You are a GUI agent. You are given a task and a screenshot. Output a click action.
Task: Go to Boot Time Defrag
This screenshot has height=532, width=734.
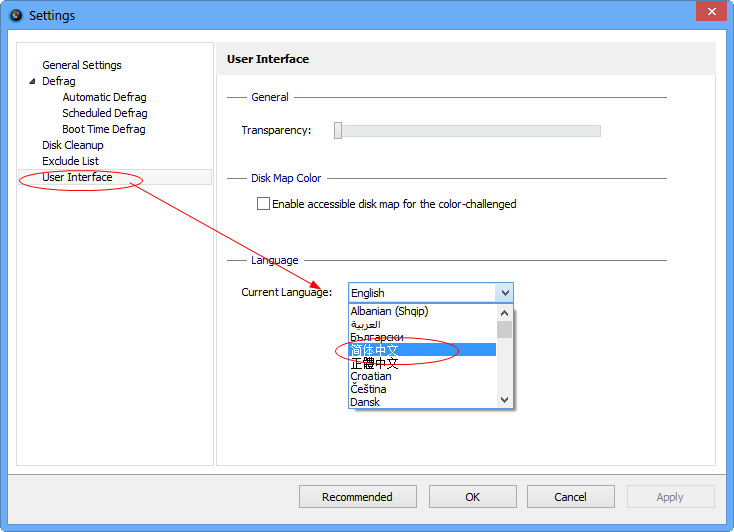[104, 129]
